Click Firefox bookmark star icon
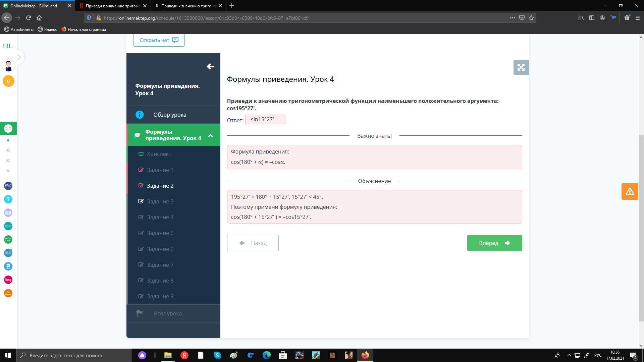 click(531, 18)
